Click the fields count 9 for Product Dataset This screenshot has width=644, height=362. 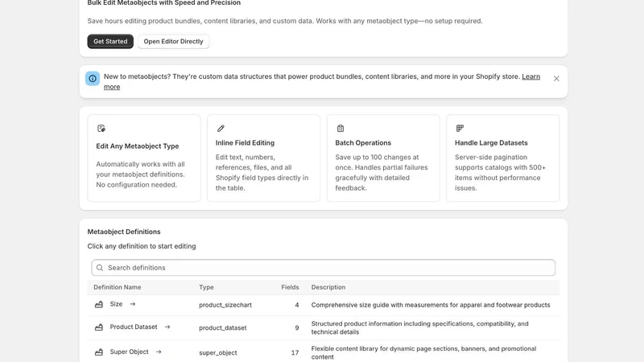coord(297,328)
